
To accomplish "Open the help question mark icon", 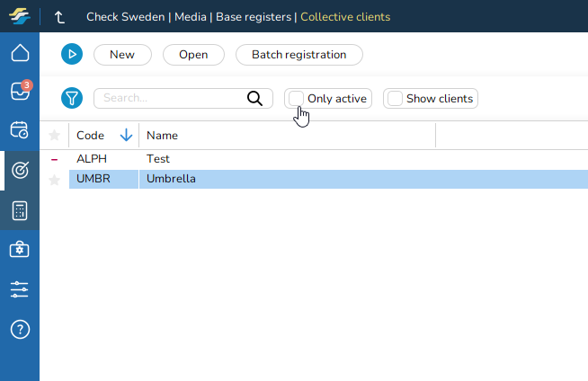I will click(x=20, y=329).
